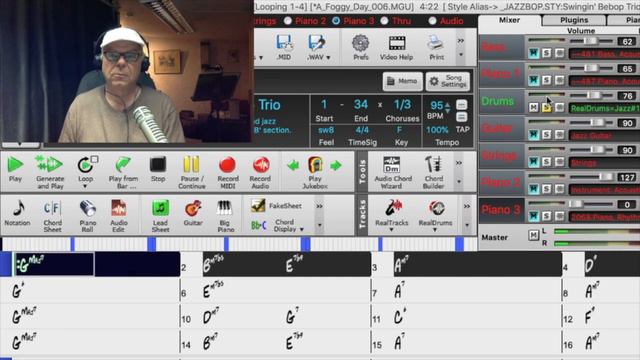Screen dimensions: 640x360
Task: Expand more Tracks toolbar items
Action: [467, 207]
